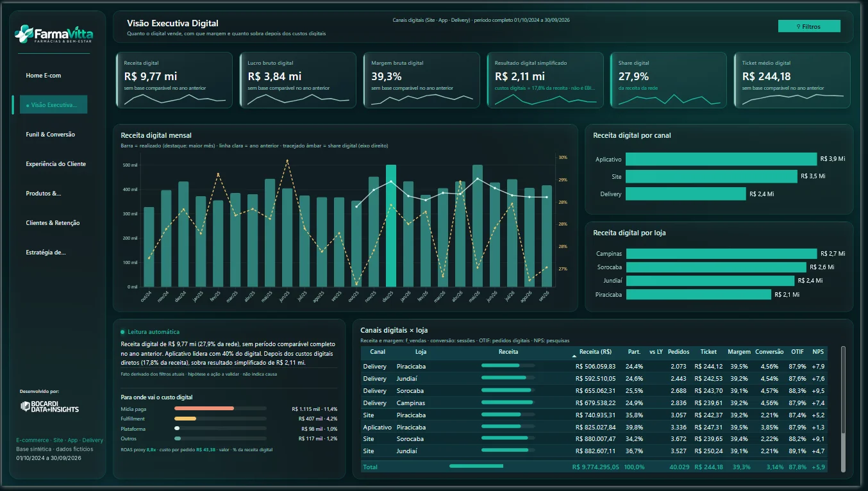The width and height of the screenshot is (868, 491).
Task: Select the Jundiaí bar in store chart
Action: [710, 281]
